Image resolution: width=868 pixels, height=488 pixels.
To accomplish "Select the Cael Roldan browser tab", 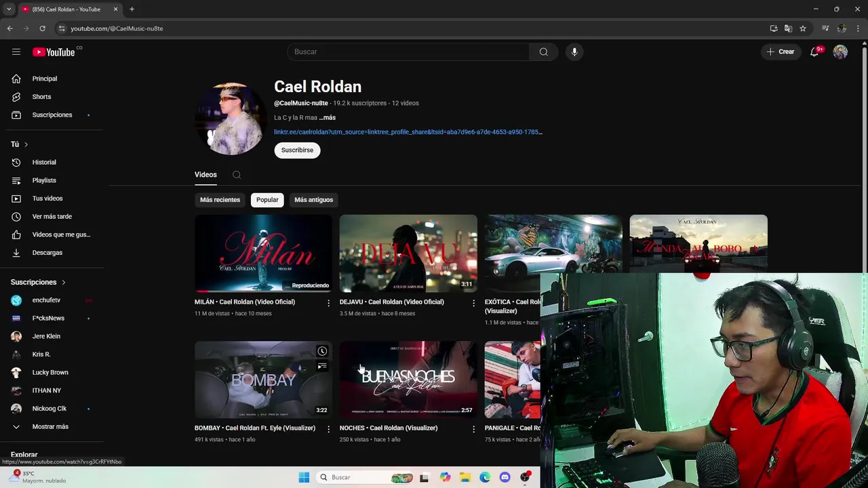I will coord(69,9).
